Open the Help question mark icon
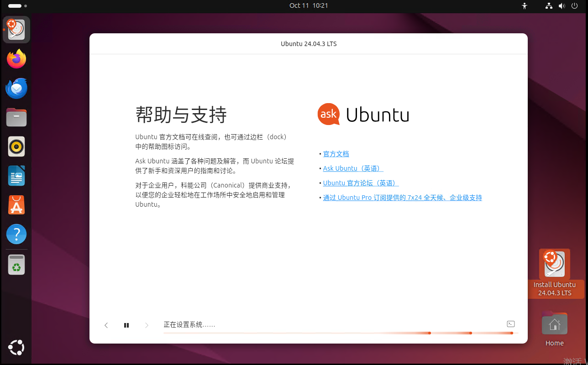 pyautogui.click(x=16, y=234)
